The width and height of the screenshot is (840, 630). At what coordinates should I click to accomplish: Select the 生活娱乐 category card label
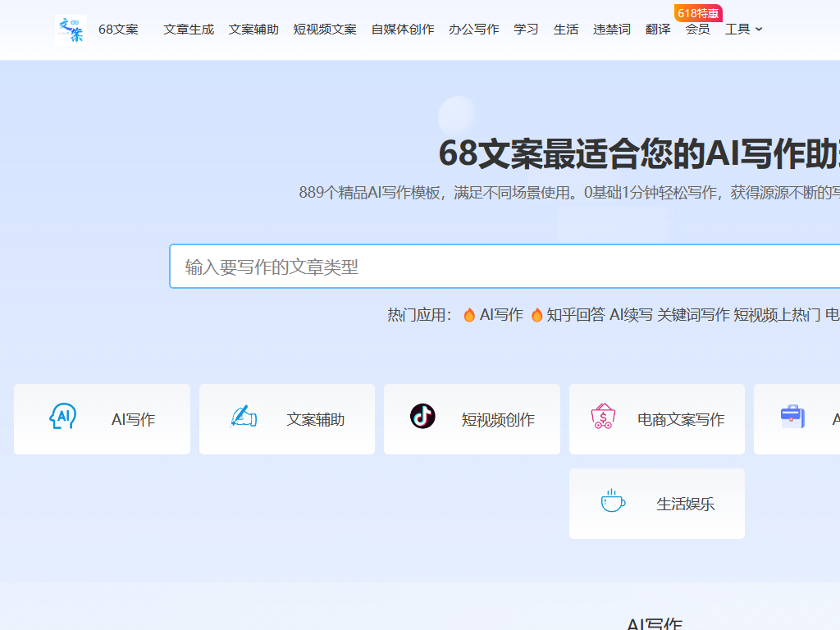click(686, 504)
